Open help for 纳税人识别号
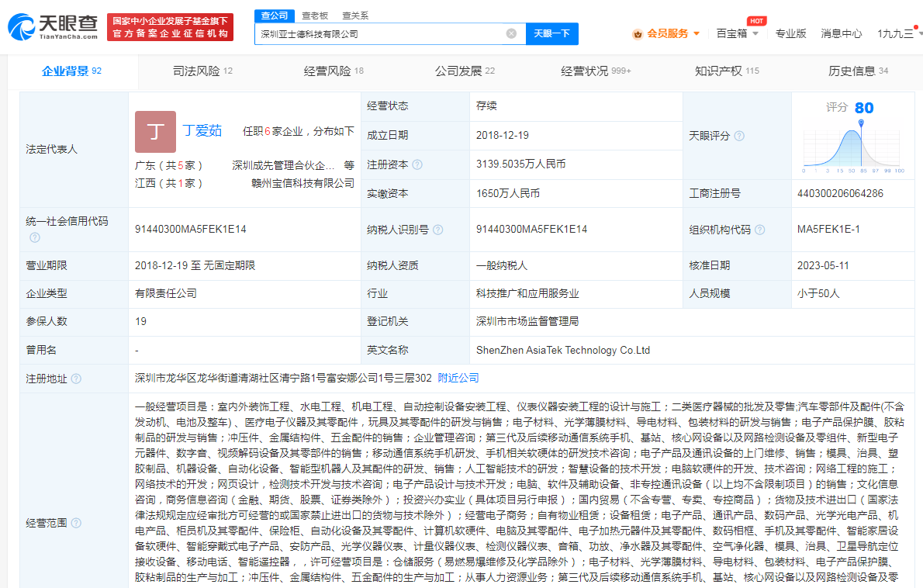923x588 pixels. (438, 230)
